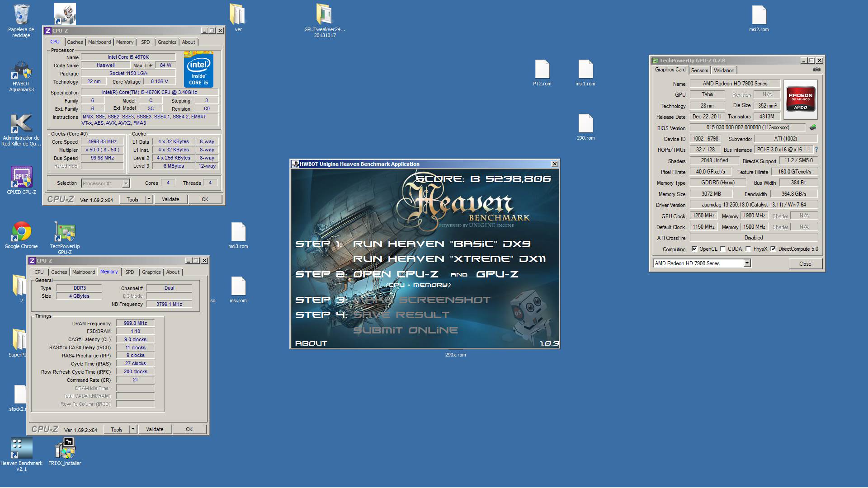Open the Validation tab in GPU-Z
The height and width of the screenshot is (488, 868).
click(x=724, y=70)
